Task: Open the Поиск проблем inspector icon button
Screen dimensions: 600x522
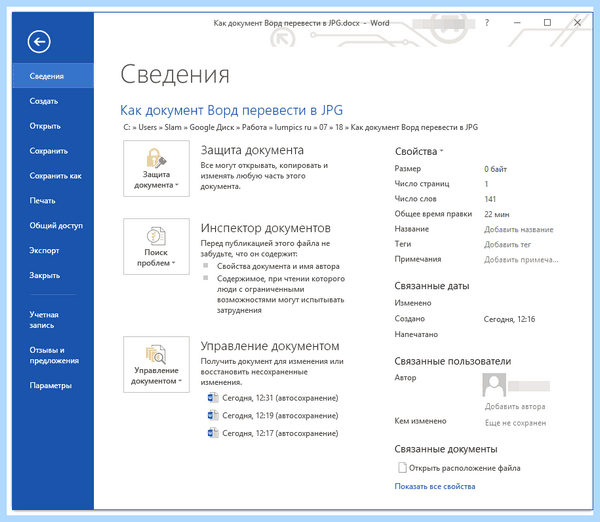Action: (156, 246)
